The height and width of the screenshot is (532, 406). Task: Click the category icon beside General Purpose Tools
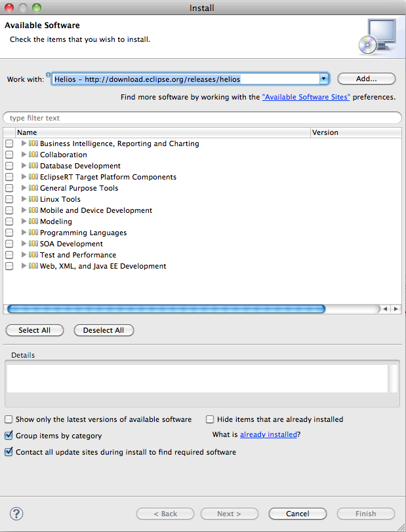(x=33, y=188)
